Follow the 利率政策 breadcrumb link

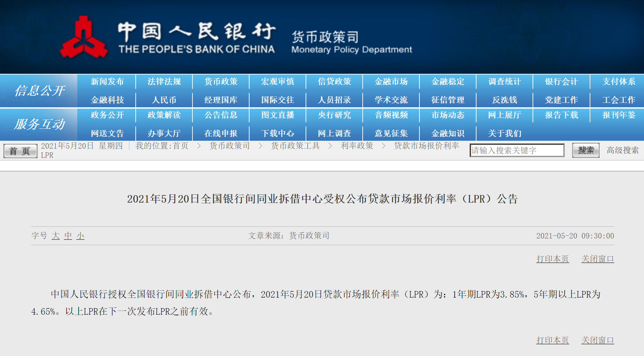357,146
